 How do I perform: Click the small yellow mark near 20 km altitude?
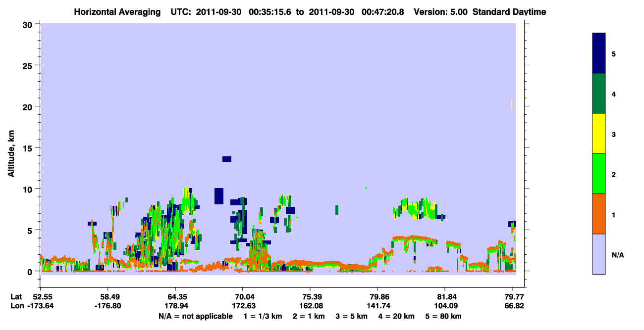[x=511, y=105]
